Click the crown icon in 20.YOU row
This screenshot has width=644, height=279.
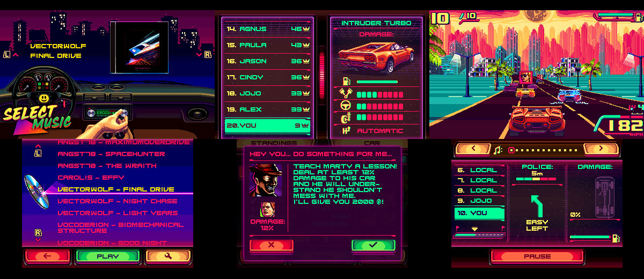(306, 126)
